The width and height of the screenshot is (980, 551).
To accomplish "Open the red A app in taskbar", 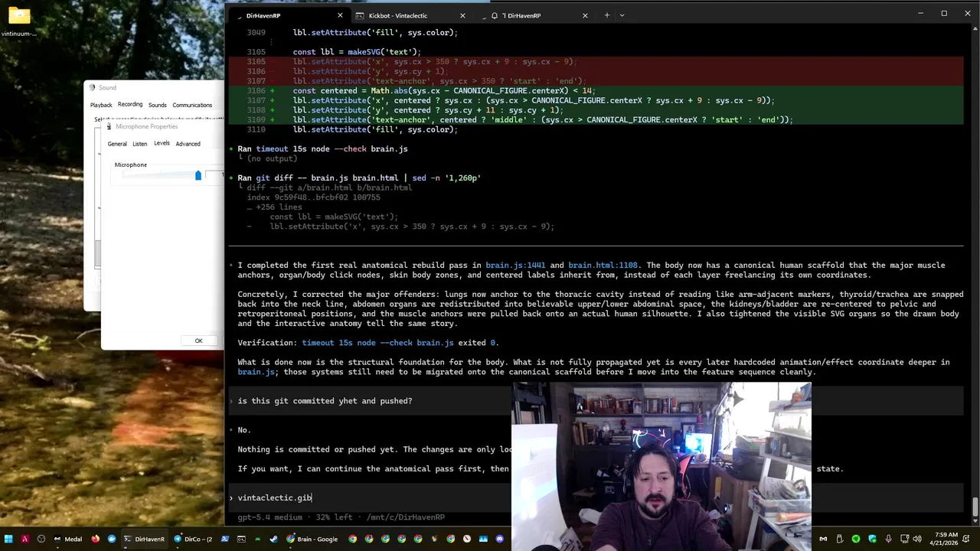I will coord(25,539).
